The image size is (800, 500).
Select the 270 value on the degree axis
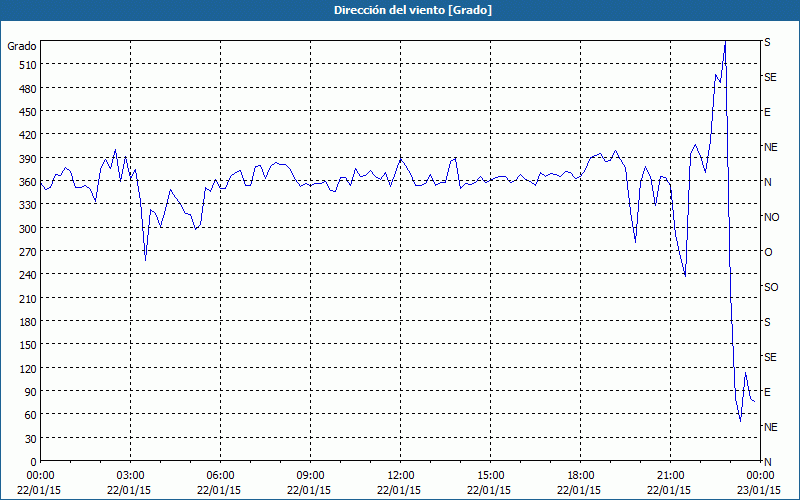(x=28, y=252)
